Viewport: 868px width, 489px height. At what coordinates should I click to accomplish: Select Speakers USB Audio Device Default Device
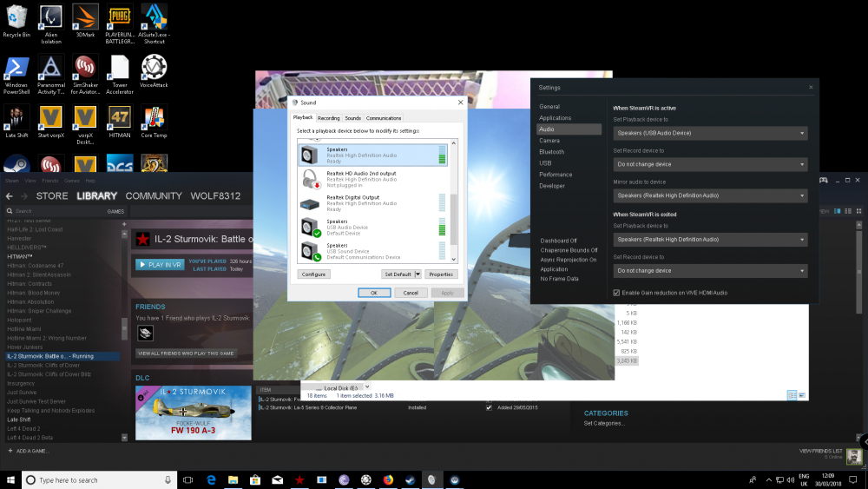pos(372,227)
